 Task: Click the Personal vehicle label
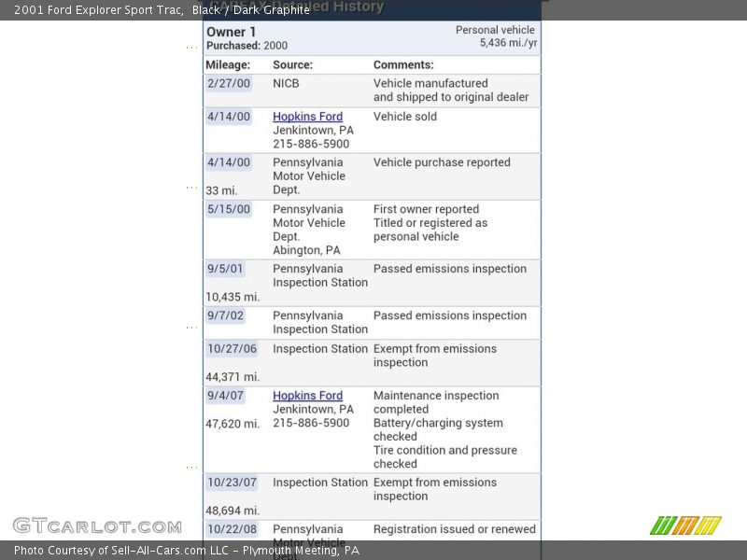[x=495, y=30]
